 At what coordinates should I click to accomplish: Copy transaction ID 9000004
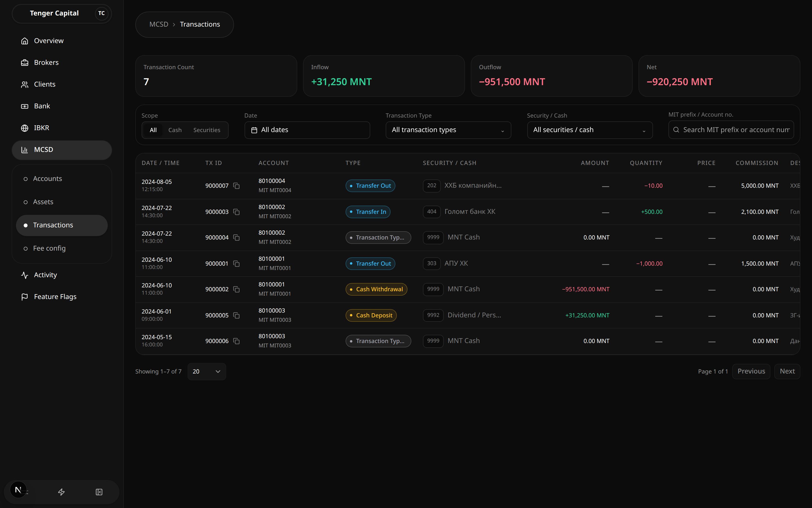click(x=236, y=238)
